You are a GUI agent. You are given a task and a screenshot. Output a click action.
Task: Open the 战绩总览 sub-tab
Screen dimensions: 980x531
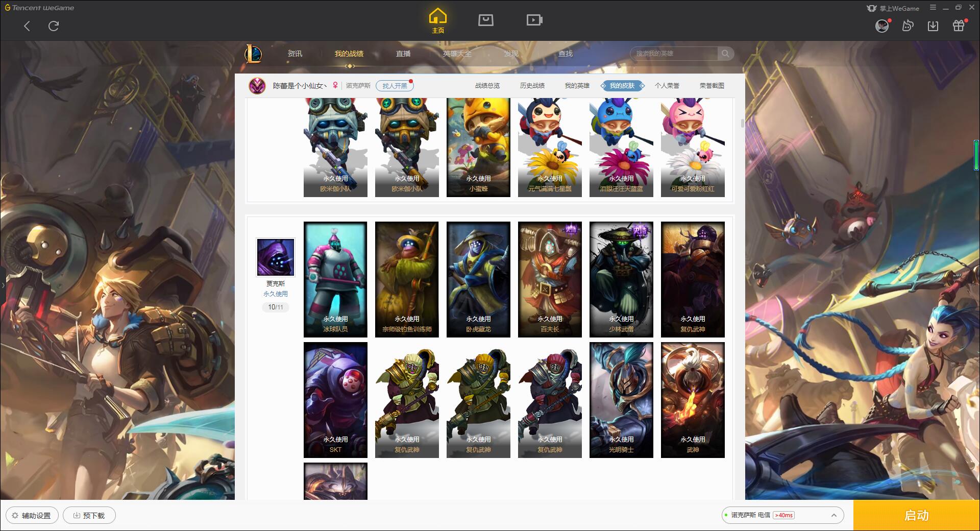click(487, 86)
